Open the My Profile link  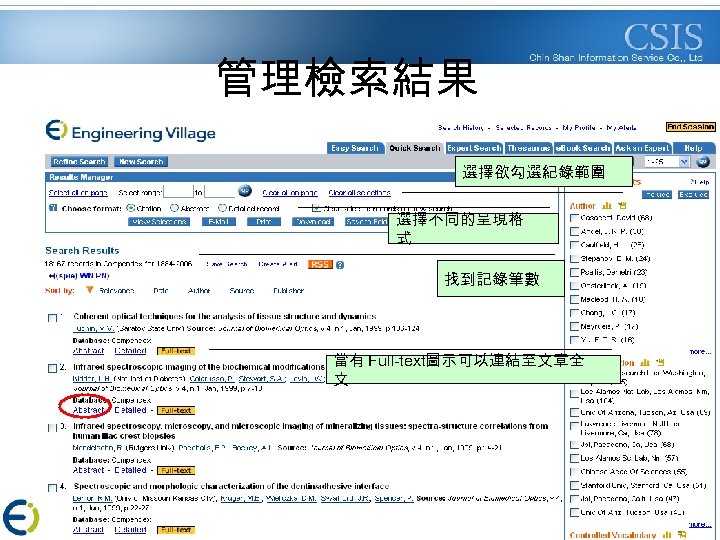(x=579, y=128)
